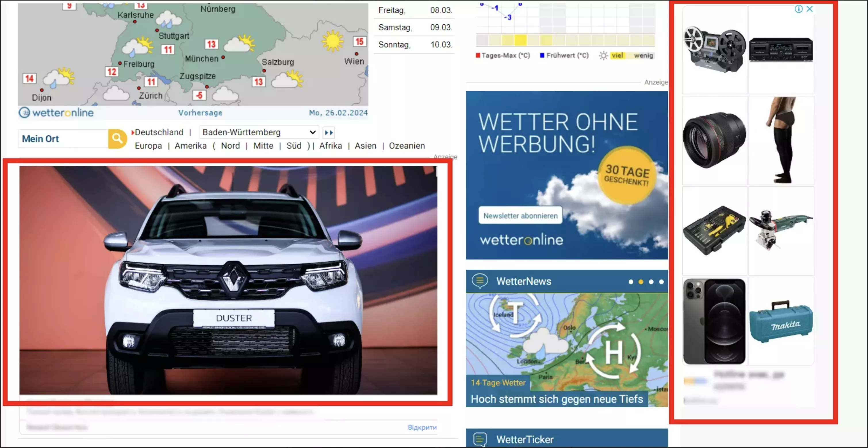
Task: Click sunny weather icon near Wien
Action: point(332,41)
